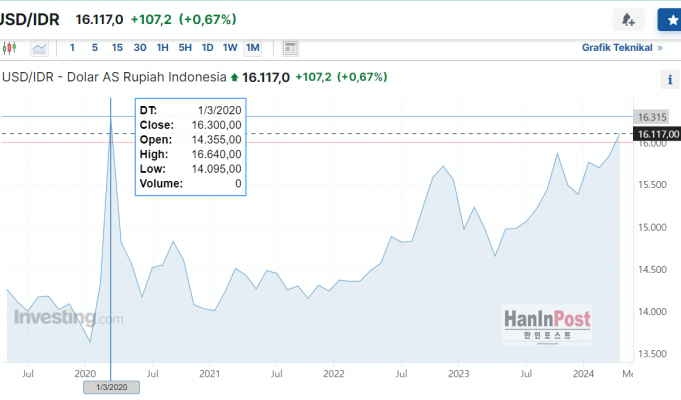Choose the 1D timeframe
This screenshot has height=400, width=681.
[x=207, y=47]
